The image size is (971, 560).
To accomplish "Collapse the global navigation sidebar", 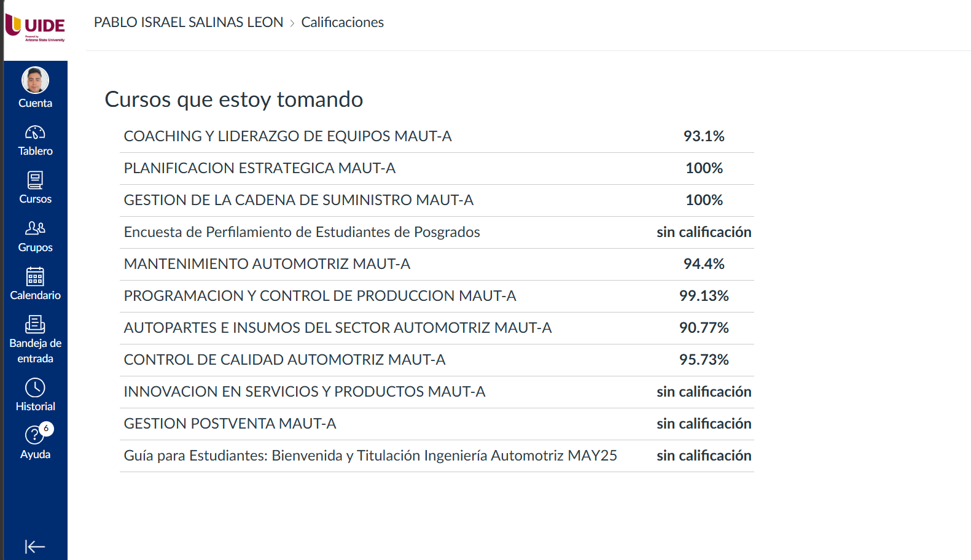I will [35, 546].
